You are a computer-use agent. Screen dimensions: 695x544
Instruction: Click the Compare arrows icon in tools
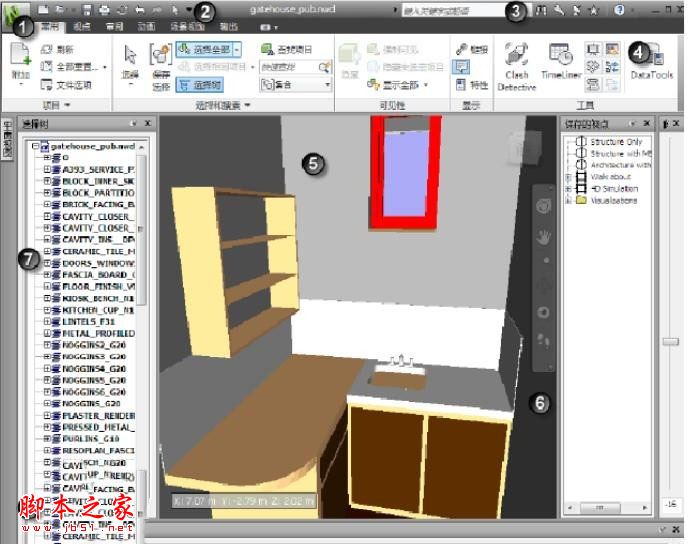click(613, 67)
